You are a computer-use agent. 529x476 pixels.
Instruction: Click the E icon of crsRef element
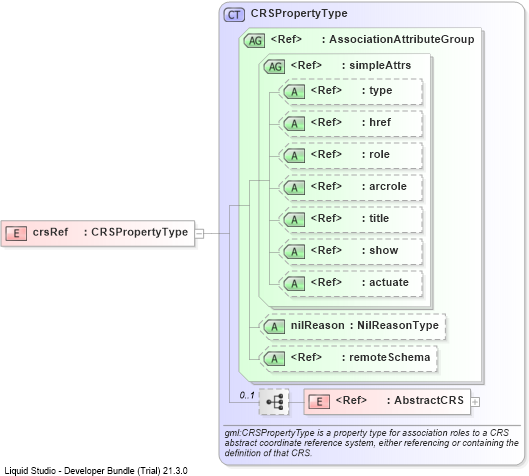pos(16,233)
